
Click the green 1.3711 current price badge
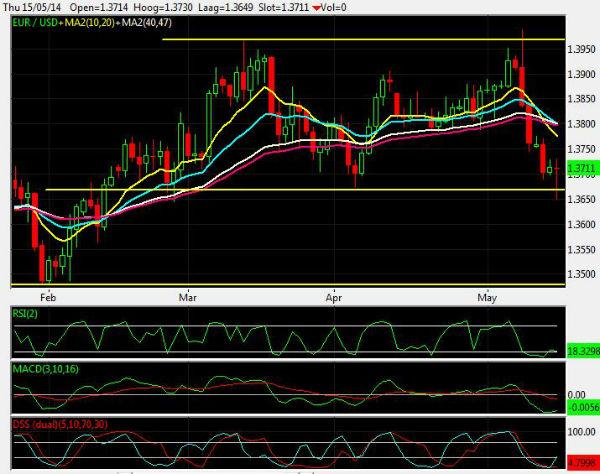click(x=582, y=168)
